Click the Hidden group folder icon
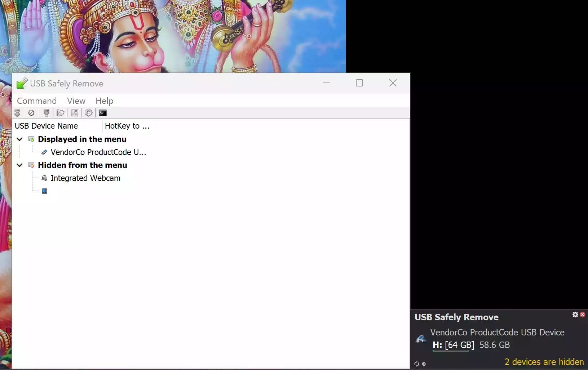Screen dimensions: 588x370 [31, 165]
